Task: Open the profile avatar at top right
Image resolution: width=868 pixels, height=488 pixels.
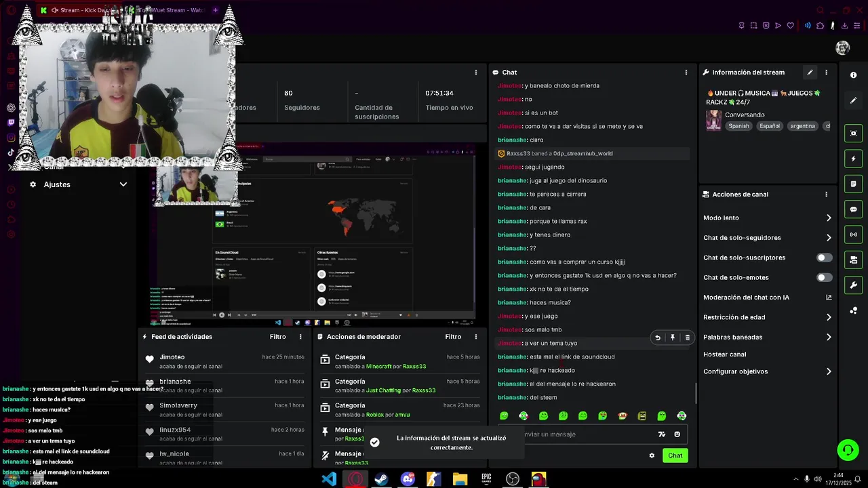Action: tap(843, 47)
